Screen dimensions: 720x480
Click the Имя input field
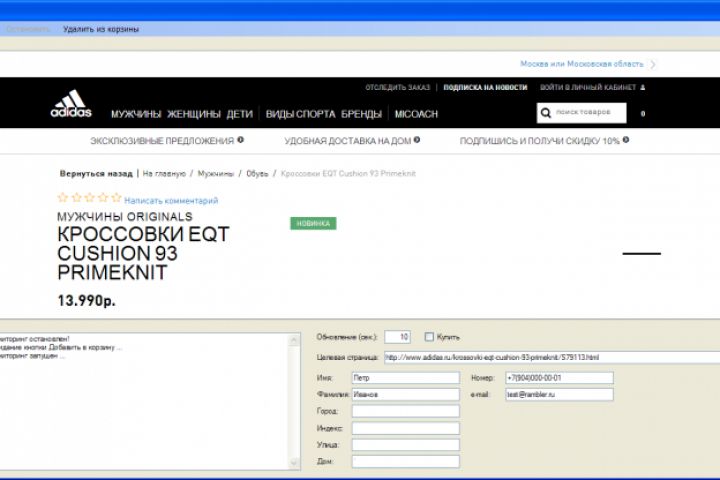pos(405,378)
